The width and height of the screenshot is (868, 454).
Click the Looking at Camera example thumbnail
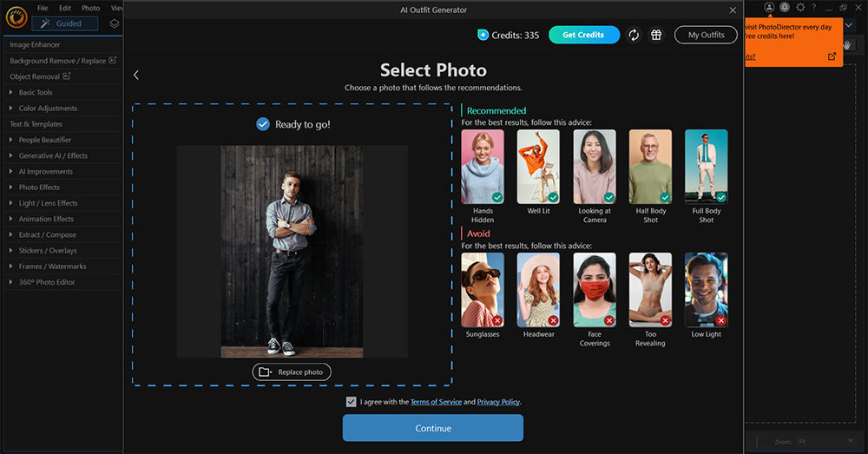(x=595, y=167)
